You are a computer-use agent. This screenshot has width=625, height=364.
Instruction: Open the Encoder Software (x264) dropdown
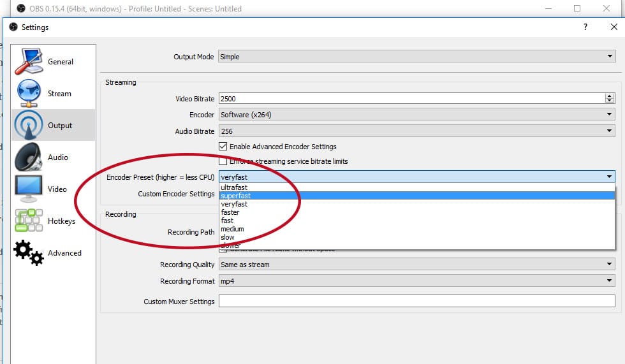point(417,115)
